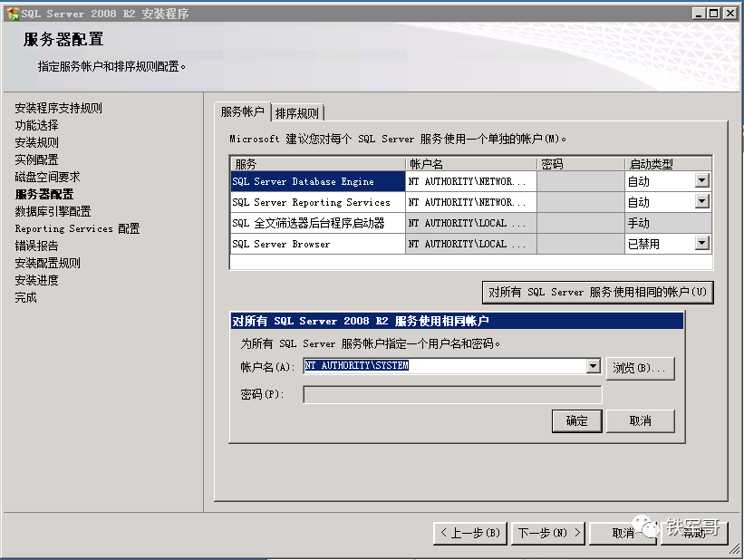This screenshot has height=560, width=744.
Task: Select the SQL Server Database Engine service row
Action: (x=317, y=181)
